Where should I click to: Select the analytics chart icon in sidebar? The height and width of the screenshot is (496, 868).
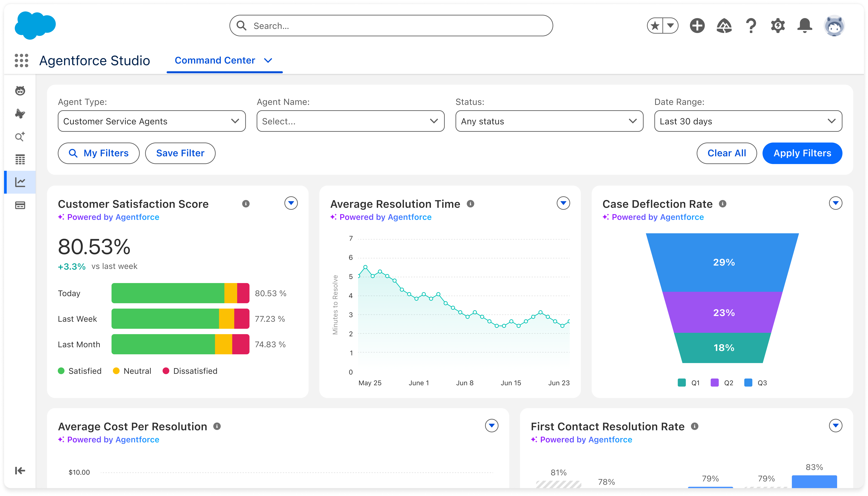(x=20, y=182)
